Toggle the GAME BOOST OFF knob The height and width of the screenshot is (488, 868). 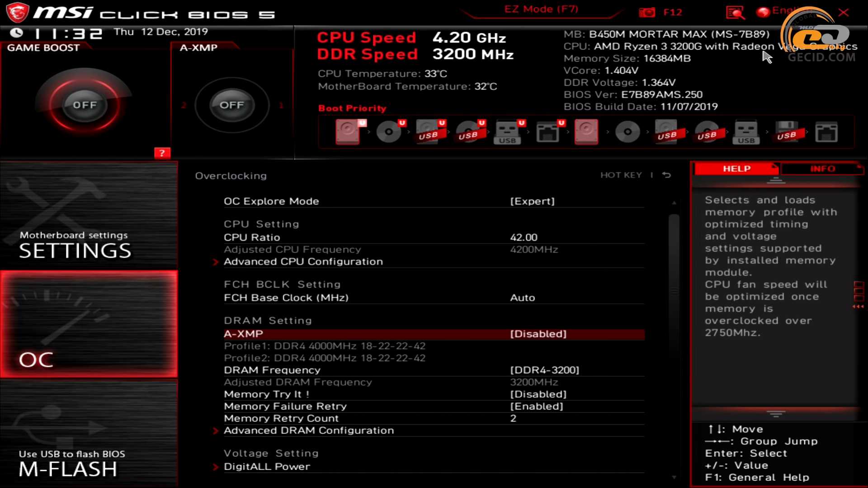85,105
